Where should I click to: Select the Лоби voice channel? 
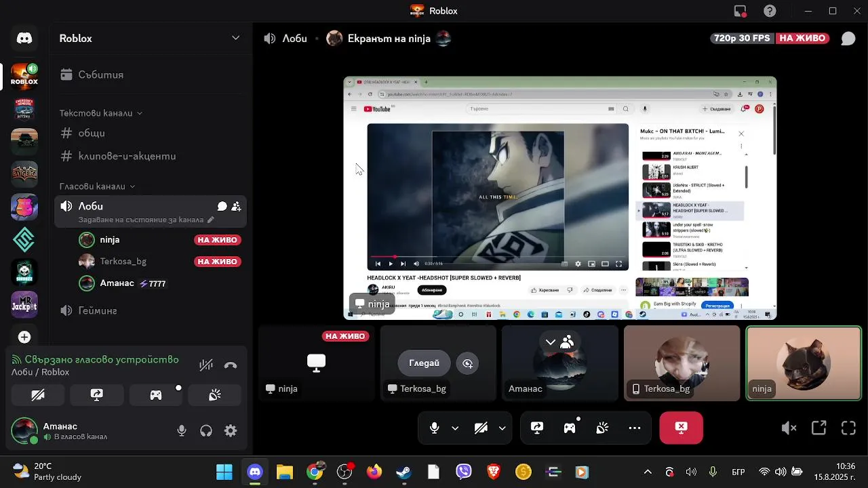[150, 212]
